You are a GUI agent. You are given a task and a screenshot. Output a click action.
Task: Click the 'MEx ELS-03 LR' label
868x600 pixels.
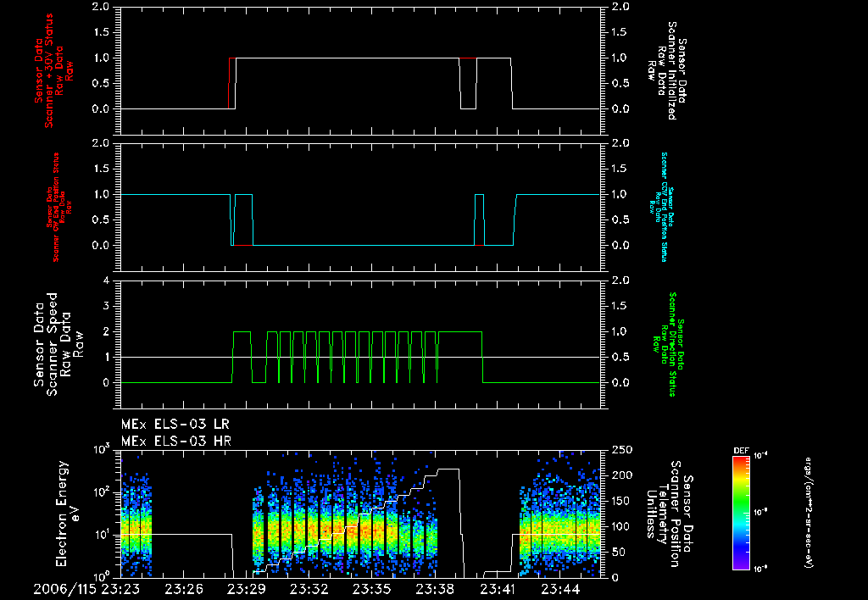click(175, 425)
